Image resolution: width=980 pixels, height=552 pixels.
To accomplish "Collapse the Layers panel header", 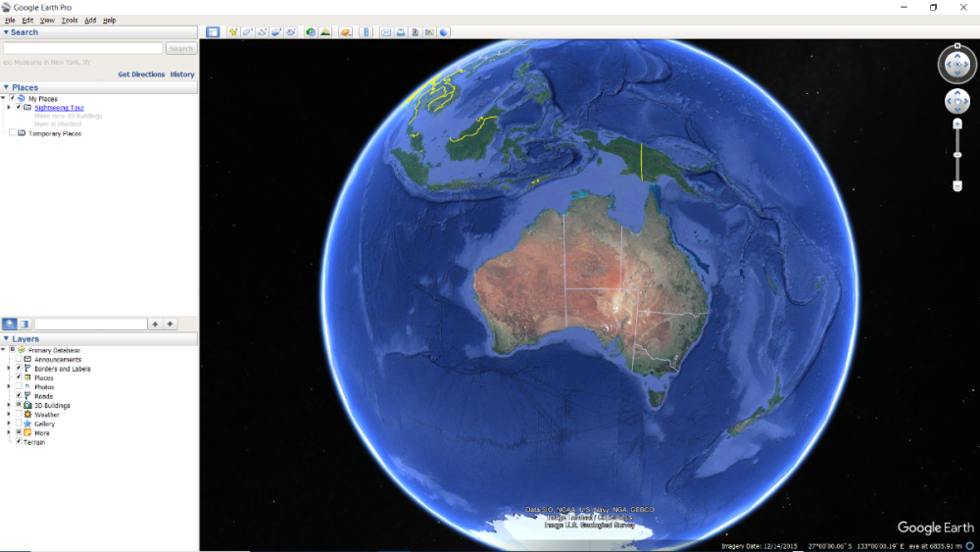I will point(99,339).
